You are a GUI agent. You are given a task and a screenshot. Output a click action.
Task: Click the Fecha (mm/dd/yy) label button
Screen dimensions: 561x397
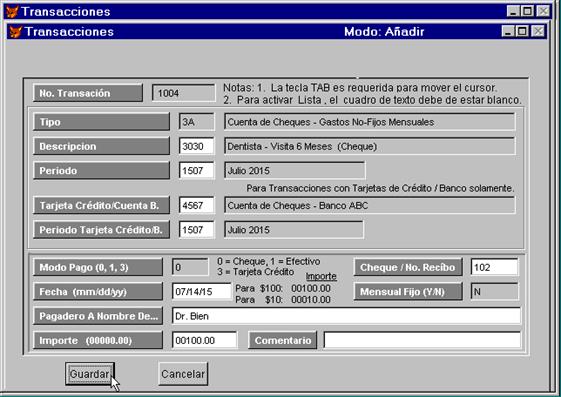point(98,292)
